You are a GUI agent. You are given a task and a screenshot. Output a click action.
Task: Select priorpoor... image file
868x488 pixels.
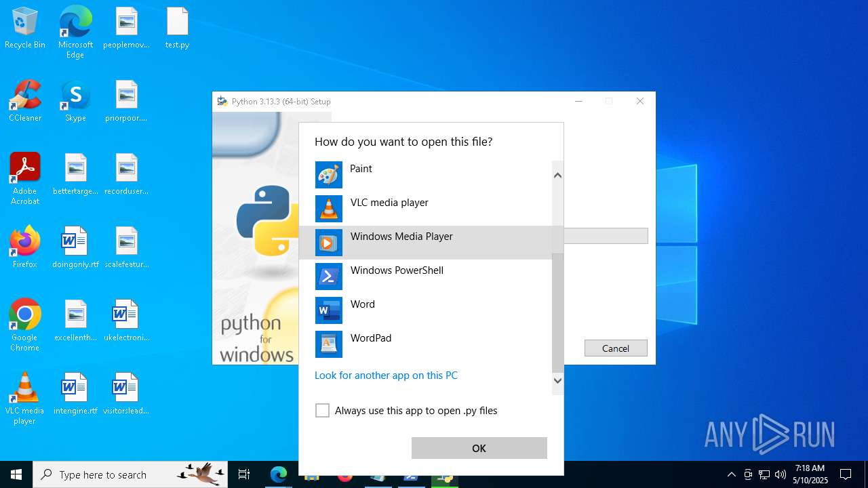(x=126, y=102)
